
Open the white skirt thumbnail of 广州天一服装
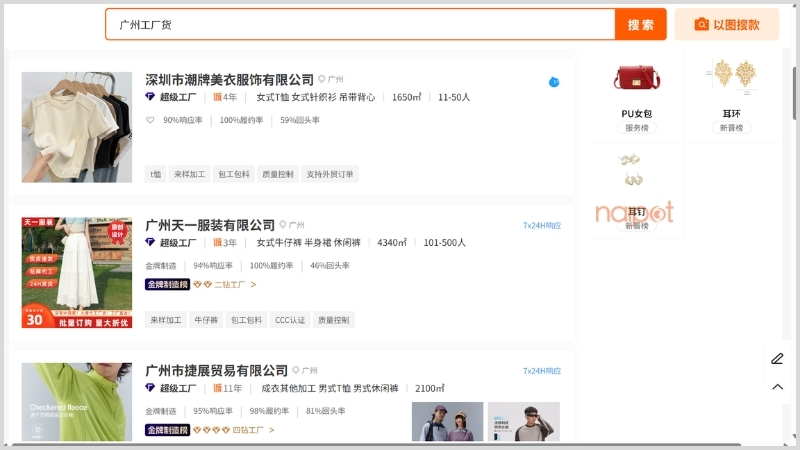77,273
